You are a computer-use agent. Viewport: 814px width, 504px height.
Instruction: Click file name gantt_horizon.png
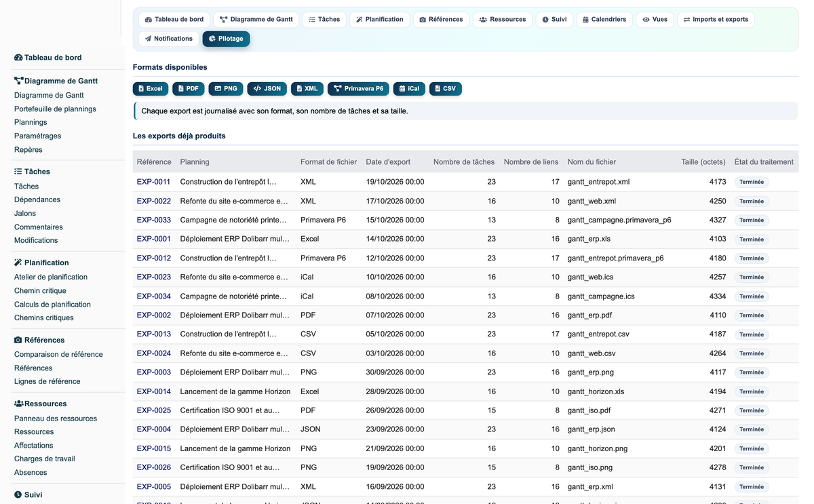(598, 448)
